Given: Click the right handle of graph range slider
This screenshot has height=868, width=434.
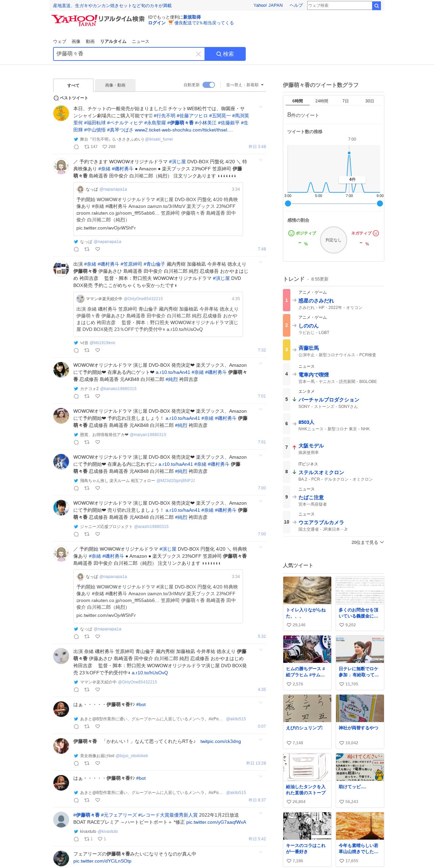Looking at the screenshot, I should [x=380, y=203].
